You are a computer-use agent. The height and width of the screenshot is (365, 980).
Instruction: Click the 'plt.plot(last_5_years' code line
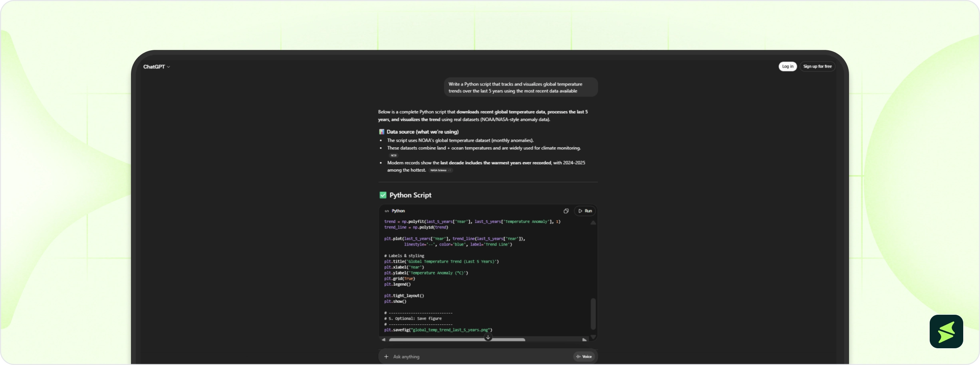tap(455, 239)
